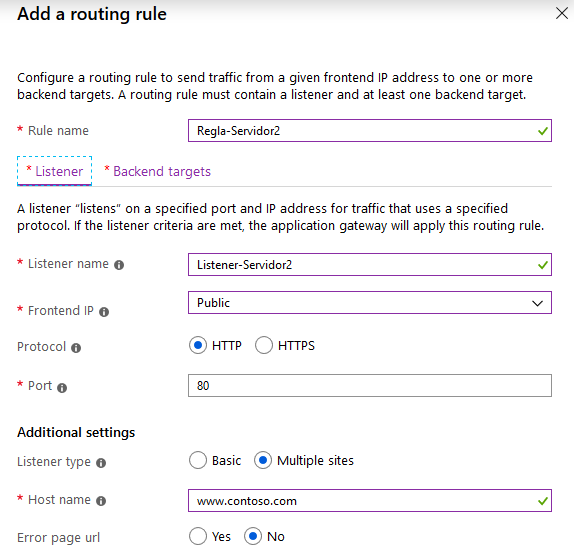Click the Port info icon
This screenshot has height=559, width=574.
coord(62,387)
